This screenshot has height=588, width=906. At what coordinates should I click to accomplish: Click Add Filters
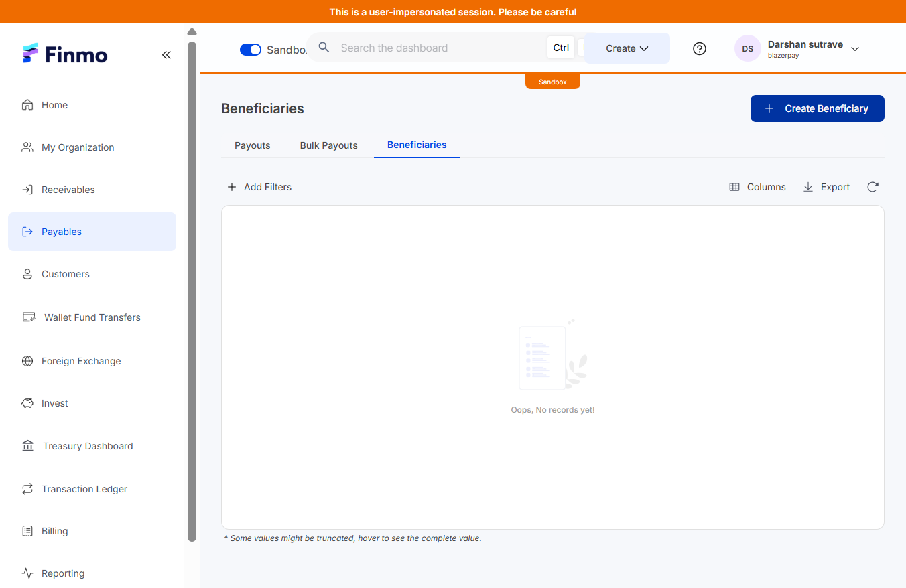pyautogui.click(x=259, y=187)
